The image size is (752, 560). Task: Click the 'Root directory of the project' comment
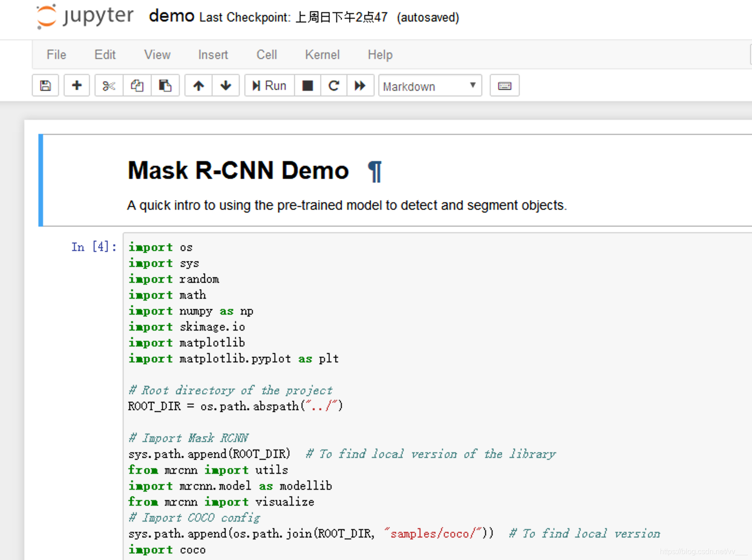(230, 391)
